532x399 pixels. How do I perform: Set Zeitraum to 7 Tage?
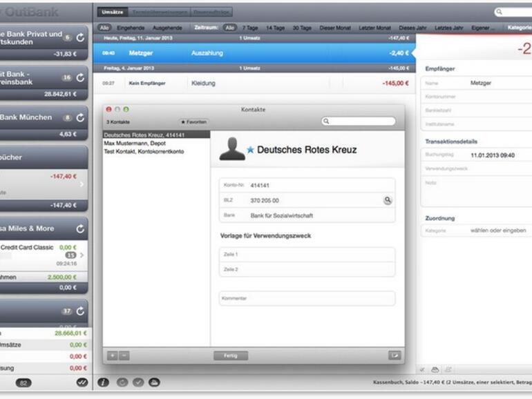(250, 28)
